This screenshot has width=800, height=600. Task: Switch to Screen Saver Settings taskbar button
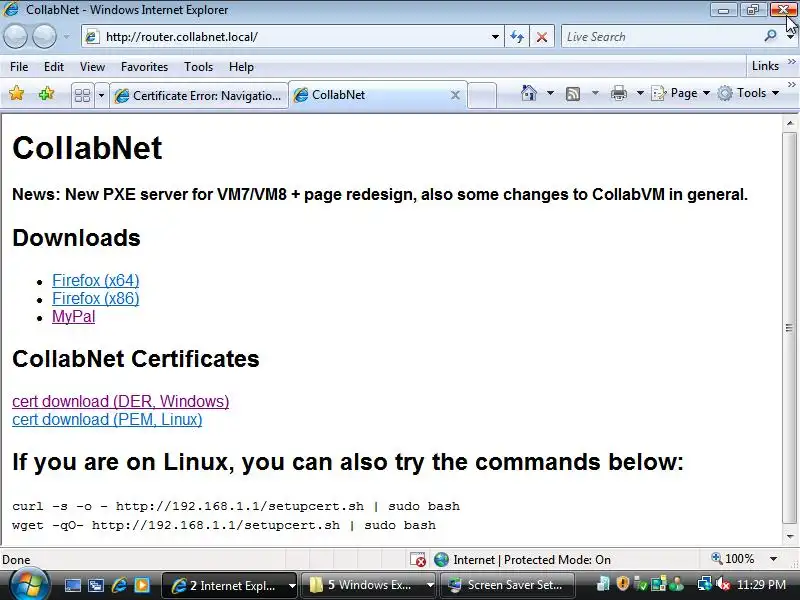(x=508, y=585)
